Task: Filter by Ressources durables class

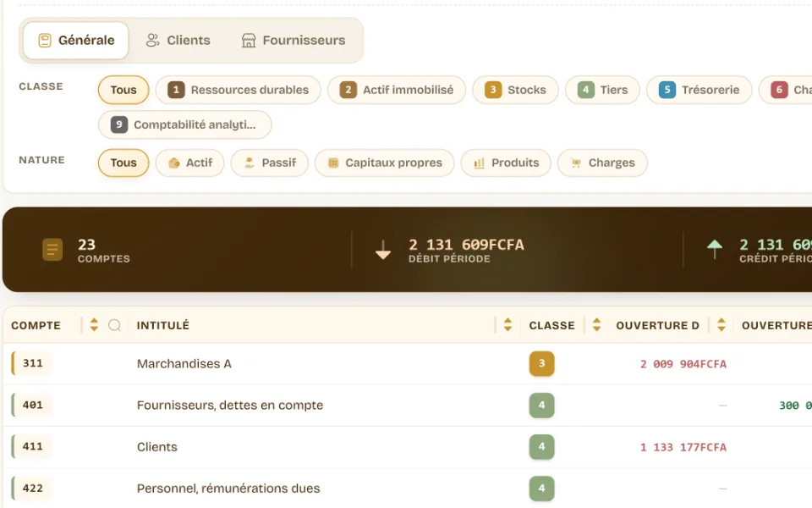Action: pyautogui.click(x=239, y=90)
